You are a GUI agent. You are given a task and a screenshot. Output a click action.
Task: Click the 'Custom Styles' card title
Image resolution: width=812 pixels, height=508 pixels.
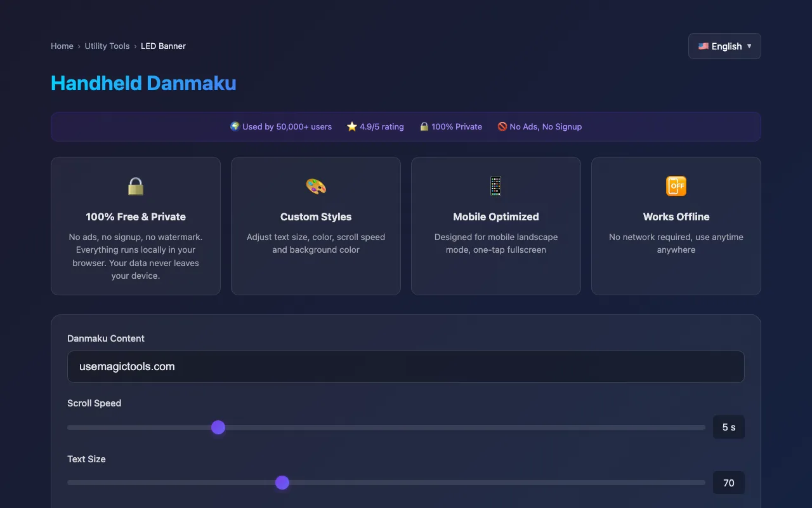(316, 217)
